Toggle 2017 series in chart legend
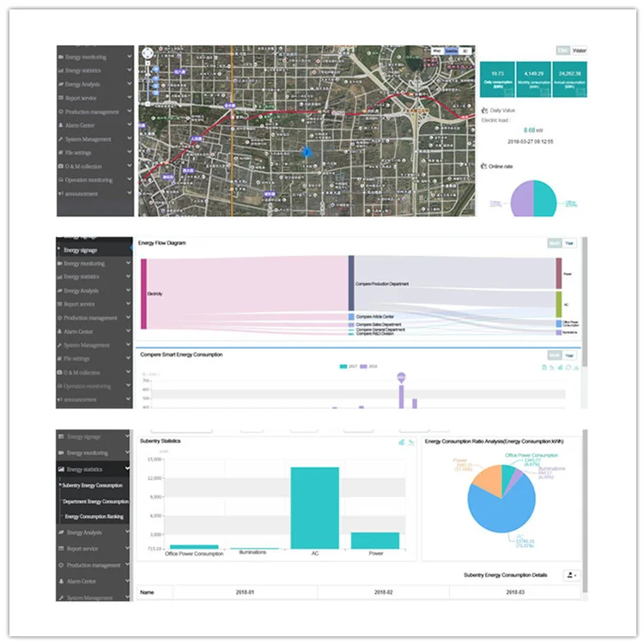Viewport: 644px width, 644px height. coord(349,367)
